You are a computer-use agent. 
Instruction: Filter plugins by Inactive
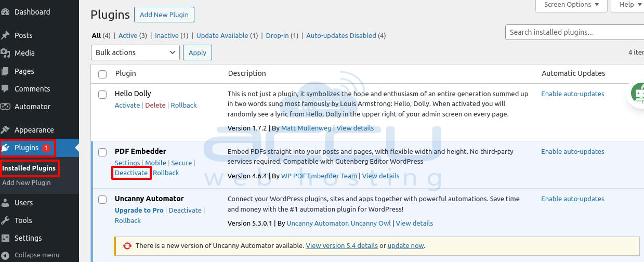pyautogui.click(x=167, y=36)
